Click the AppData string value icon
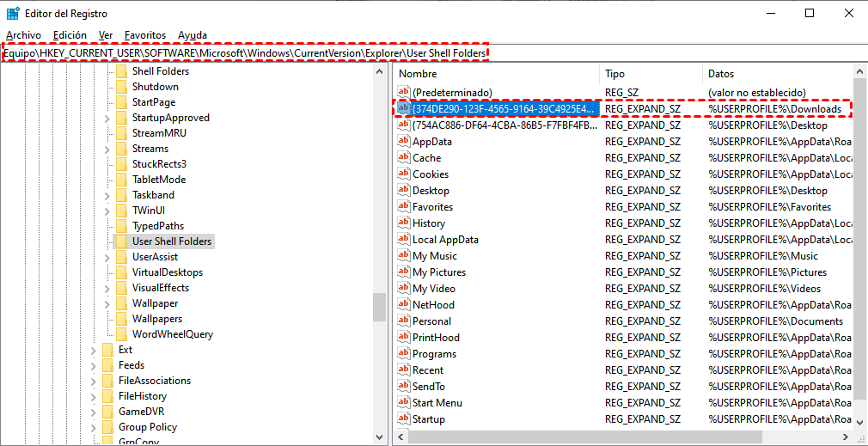Screen dimensions: 868x446 click(x=404, y=142)
